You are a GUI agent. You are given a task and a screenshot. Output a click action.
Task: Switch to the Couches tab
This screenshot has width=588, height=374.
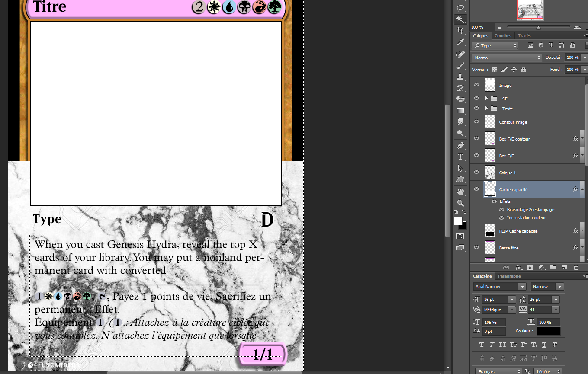(x=503, y=36)
